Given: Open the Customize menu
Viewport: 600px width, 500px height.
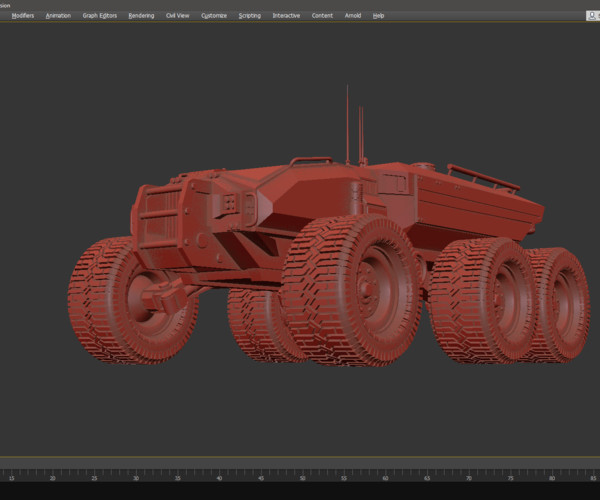Looking at the screenshot, I should click(214, 16).
